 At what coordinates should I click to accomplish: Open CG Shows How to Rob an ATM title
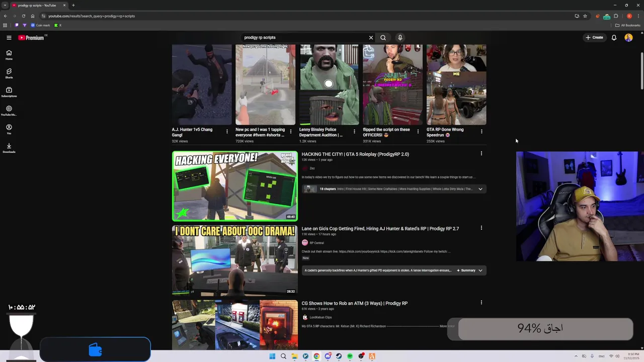tap(355, 303)
